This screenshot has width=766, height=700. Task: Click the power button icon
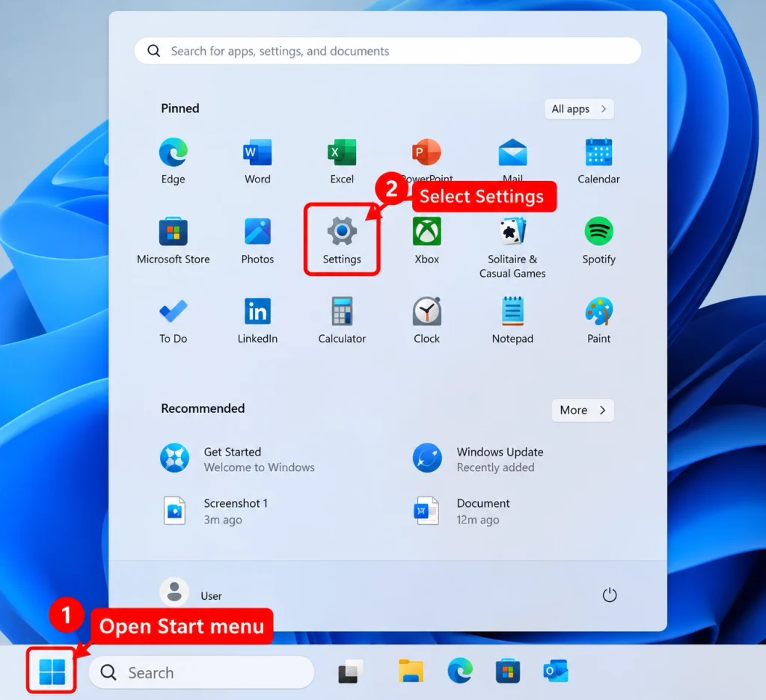609,595
